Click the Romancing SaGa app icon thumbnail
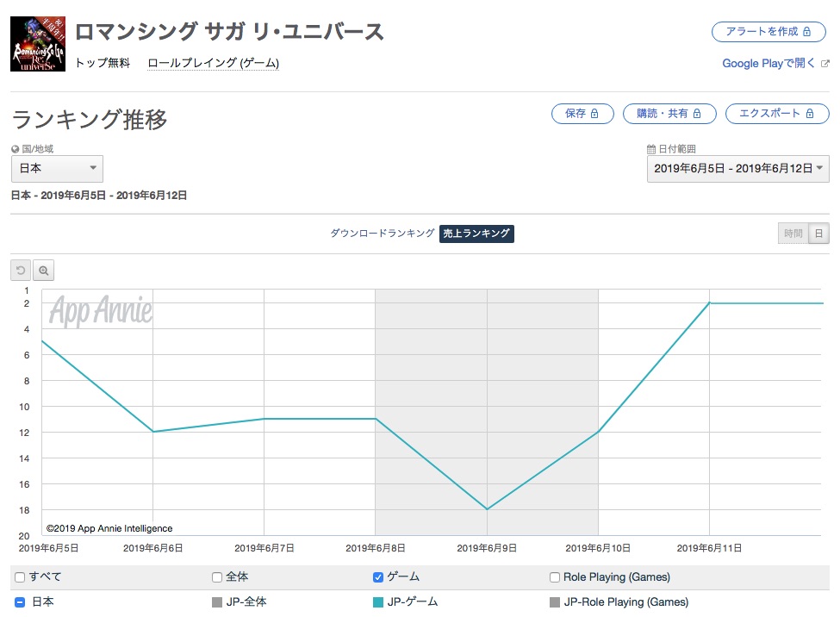The height and width of the screenshot is (617, 840). coord(38,44)
